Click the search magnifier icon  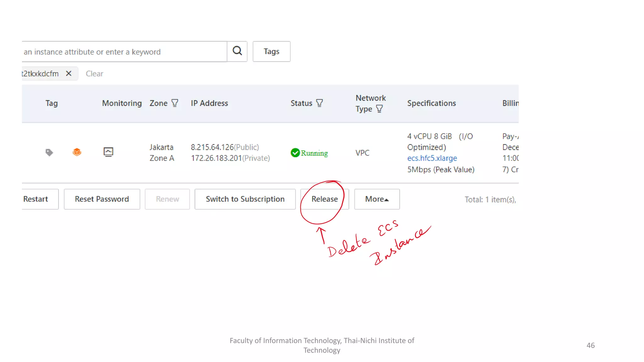point(237,51)
